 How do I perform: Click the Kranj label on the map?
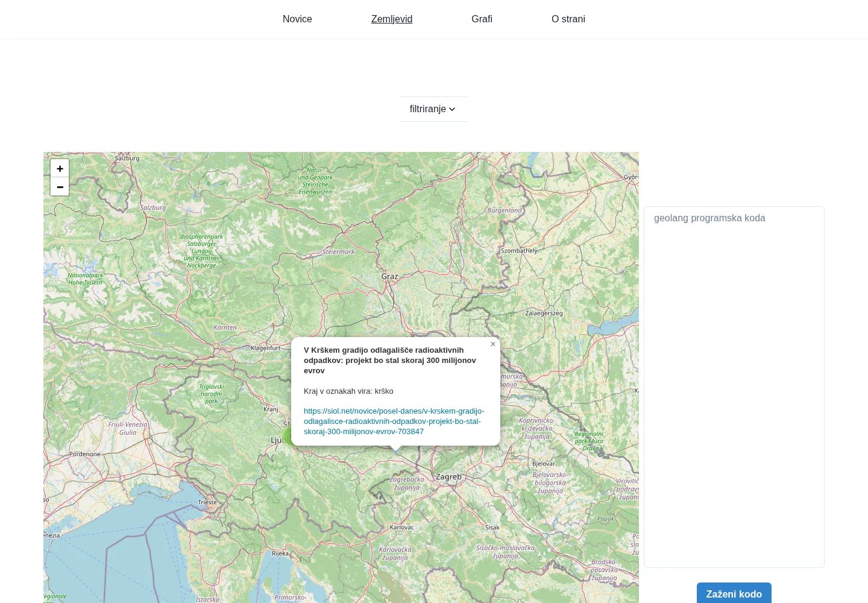(271, 409)
